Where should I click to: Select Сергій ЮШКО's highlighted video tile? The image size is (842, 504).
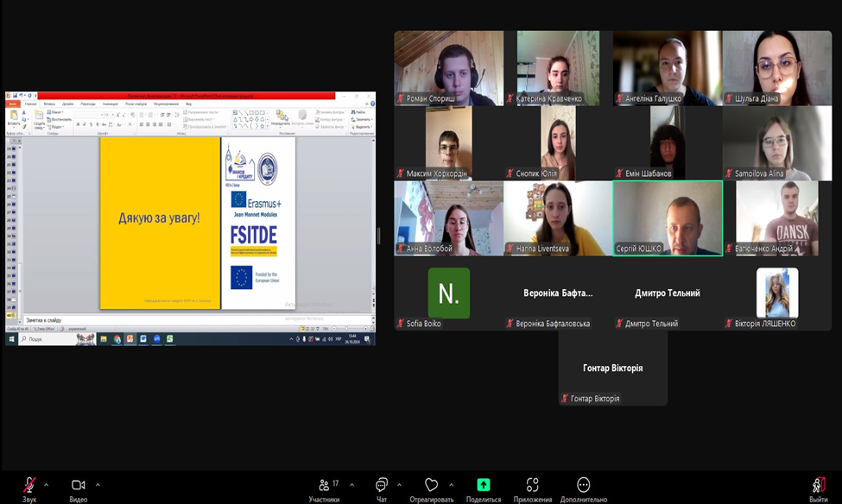click(668, 218)
